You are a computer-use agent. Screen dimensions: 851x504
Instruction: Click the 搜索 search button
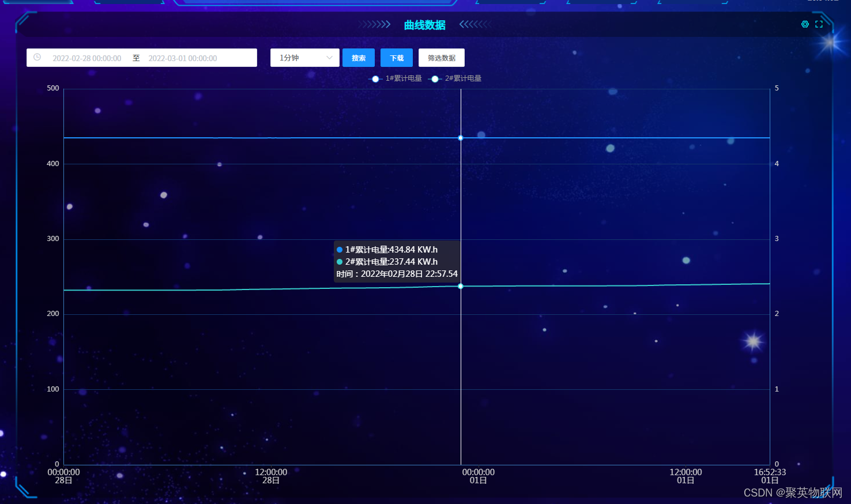point(359,58)
